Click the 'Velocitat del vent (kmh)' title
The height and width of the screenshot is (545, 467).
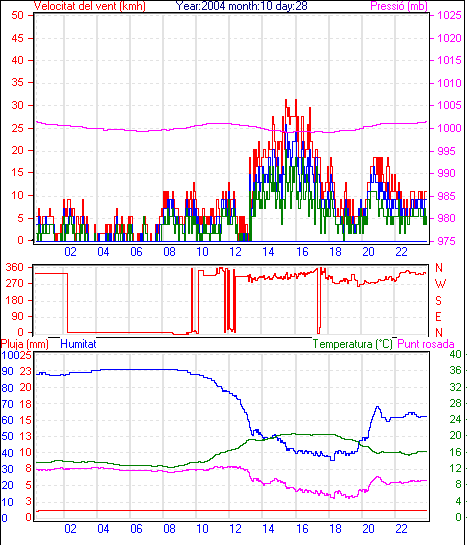[x=89, y=6]
